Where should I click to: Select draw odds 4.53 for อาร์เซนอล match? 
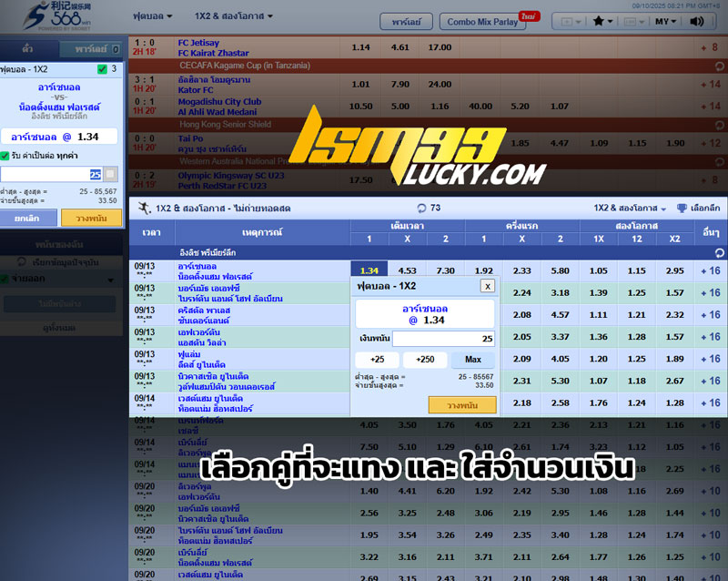pyautogui.click(x=407, y=270)
